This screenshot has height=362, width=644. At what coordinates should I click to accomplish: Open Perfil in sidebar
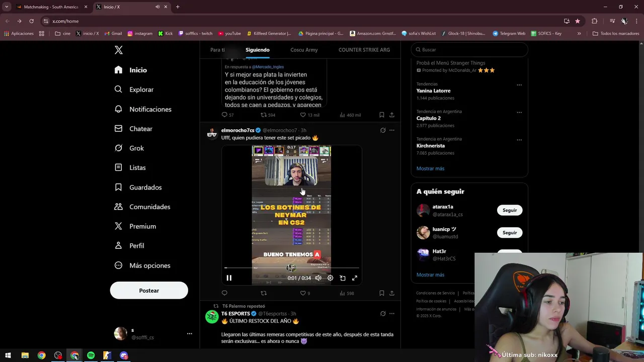click(129, 246)
